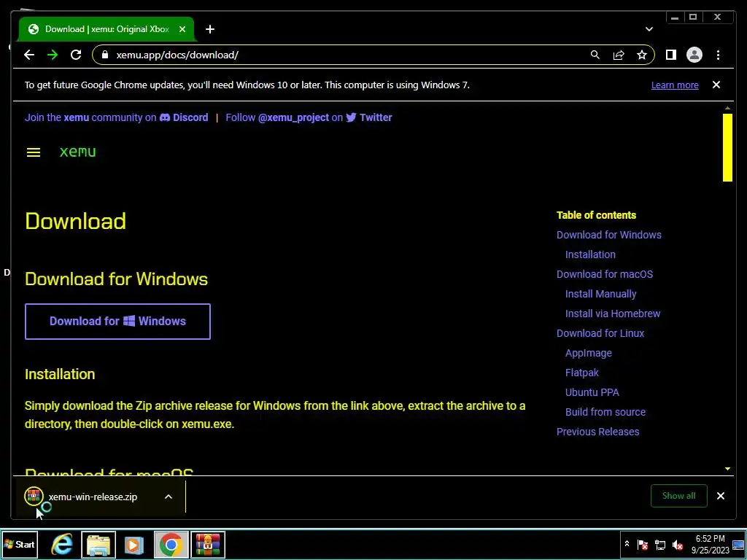Image resolution: width=747 pixels, height=560 pixels.
Task: Open the Windows Start menu
Action: point(20,544)
